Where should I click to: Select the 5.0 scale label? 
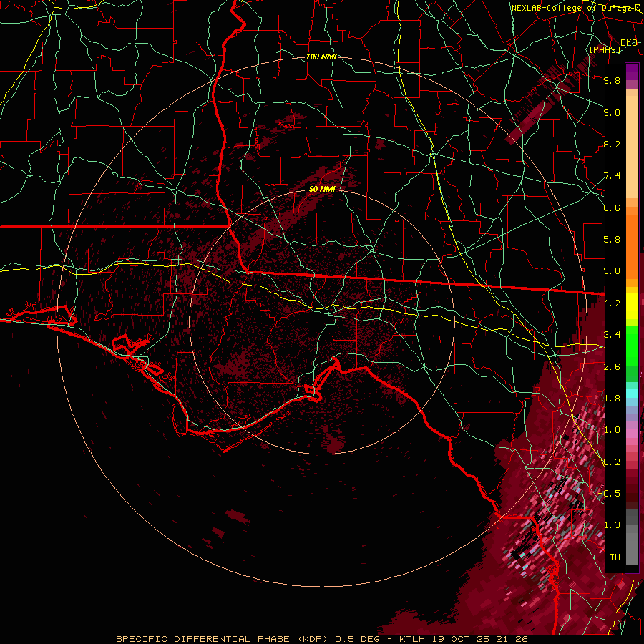point(612,271)
